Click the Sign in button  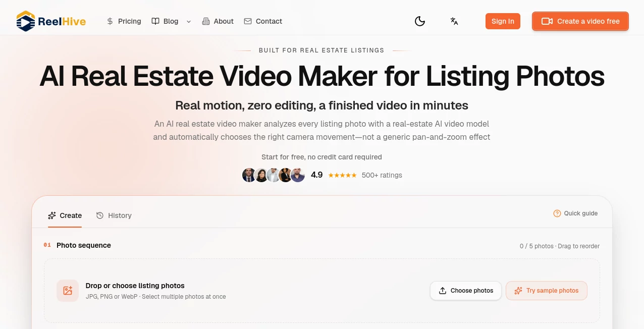point(503,21)
